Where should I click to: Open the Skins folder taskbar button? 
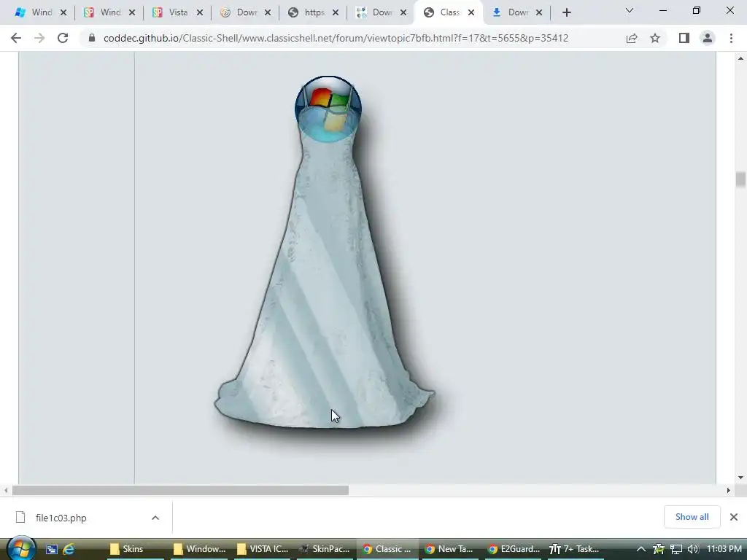(x=134, y=549)
